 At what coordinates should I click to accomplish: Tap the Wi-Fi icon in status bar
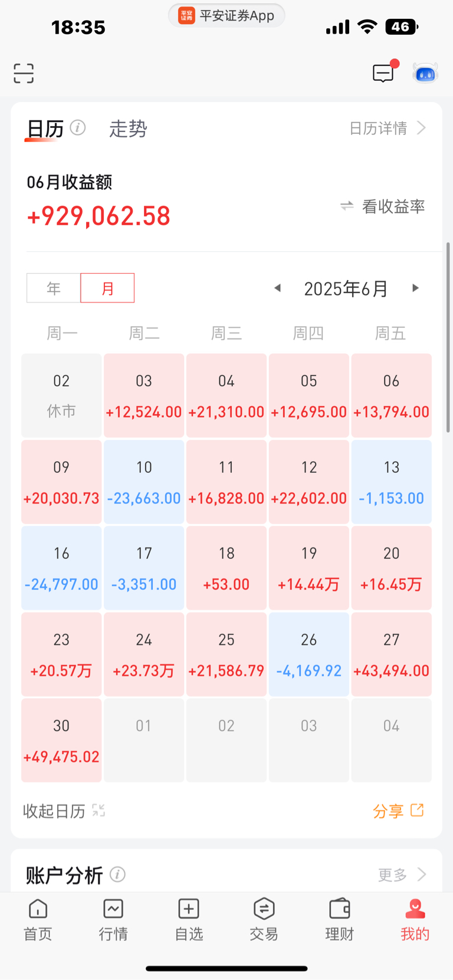click(367, 27)
